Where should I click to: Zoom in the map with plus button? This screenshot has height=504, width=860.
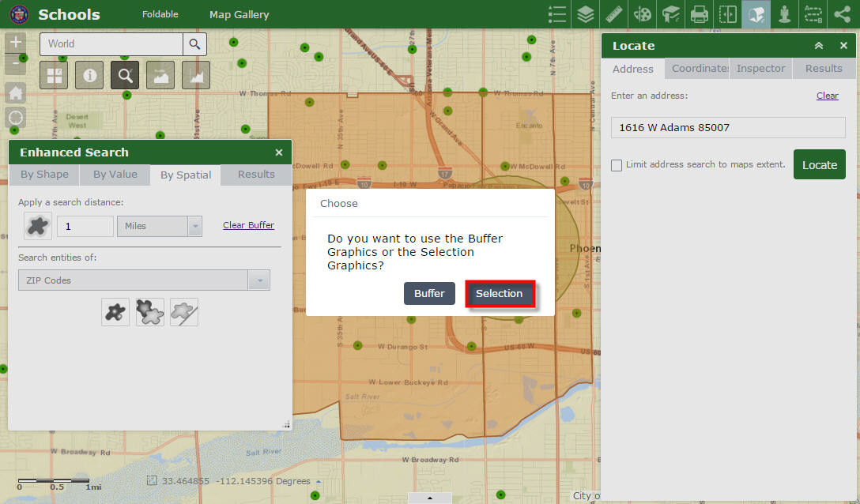click(15, 42)
